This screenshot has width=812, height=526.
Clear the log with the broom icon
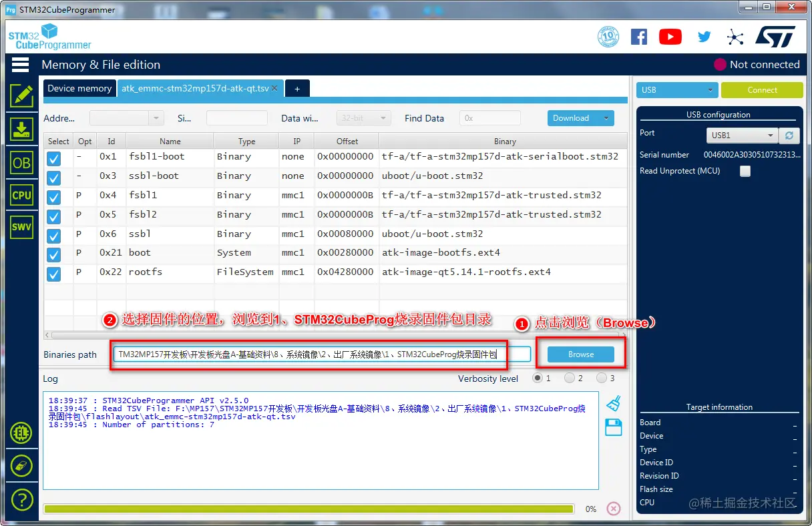tap(614, 403)
